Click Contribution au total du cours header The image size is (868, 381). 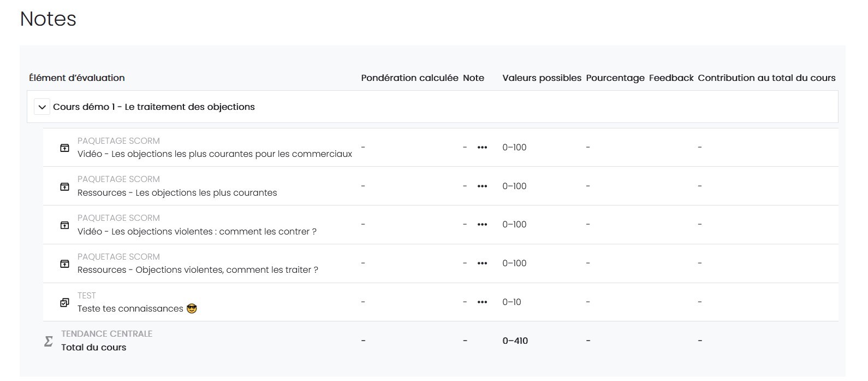click(766, 78)
